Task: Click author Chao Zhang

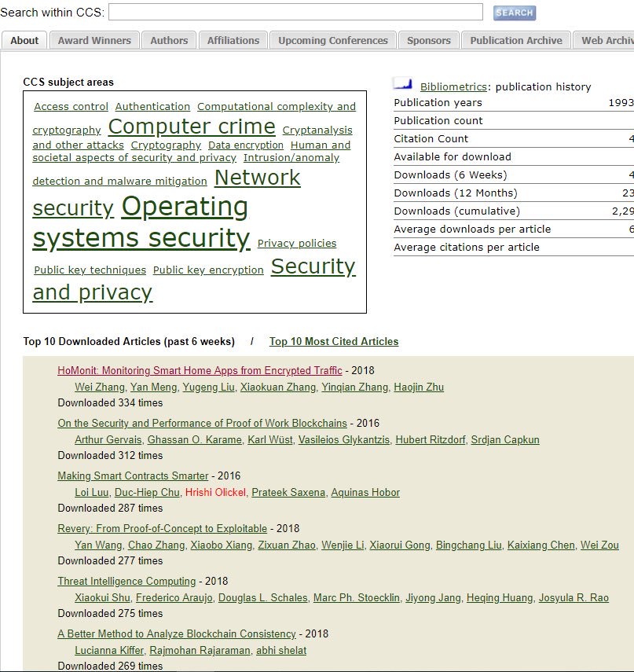Action: click(x=156, y=545)
